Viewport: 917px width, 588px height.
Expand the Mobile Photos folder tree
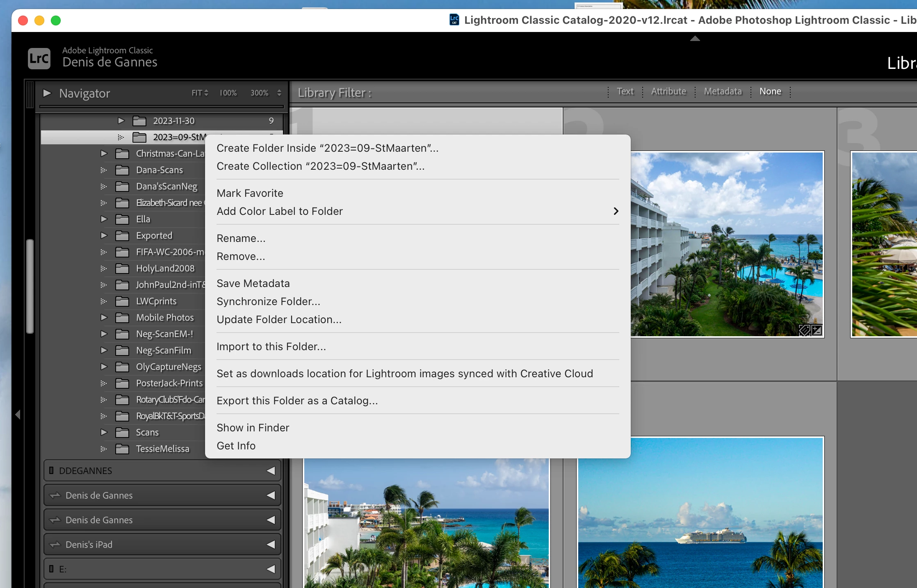(104, 317)
